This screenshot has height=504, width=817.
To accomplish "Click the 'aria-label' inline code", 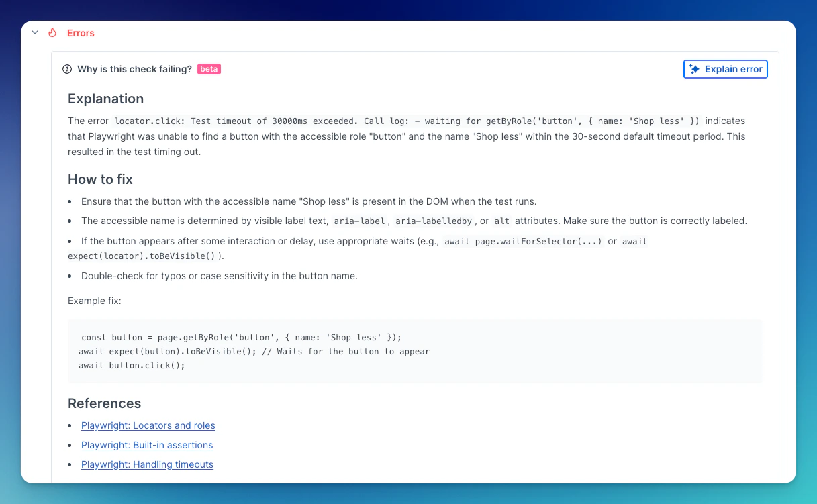I will [359, 221].
